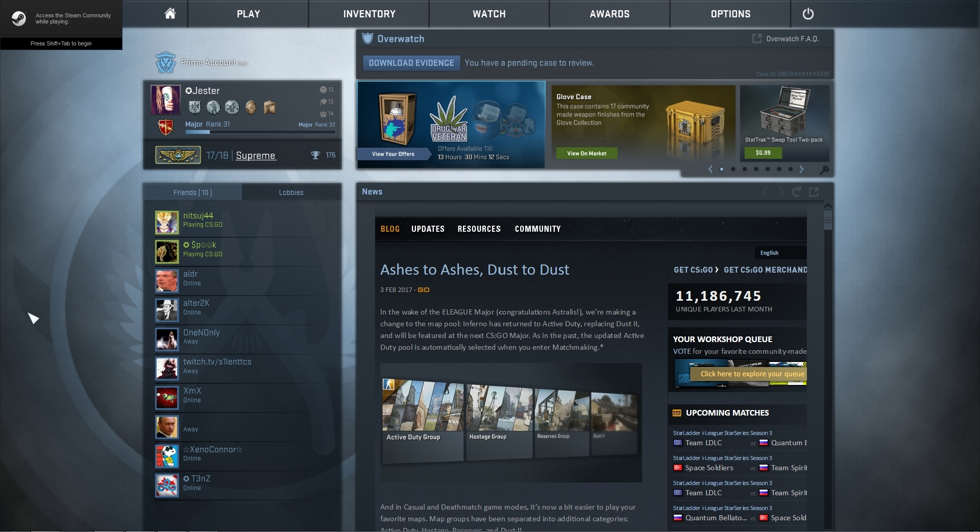The width and height of the screenshot is (980, 532).
Task: Click the octagonal silver operation coin
Action: pyautogui.click(x=232, y=107)
